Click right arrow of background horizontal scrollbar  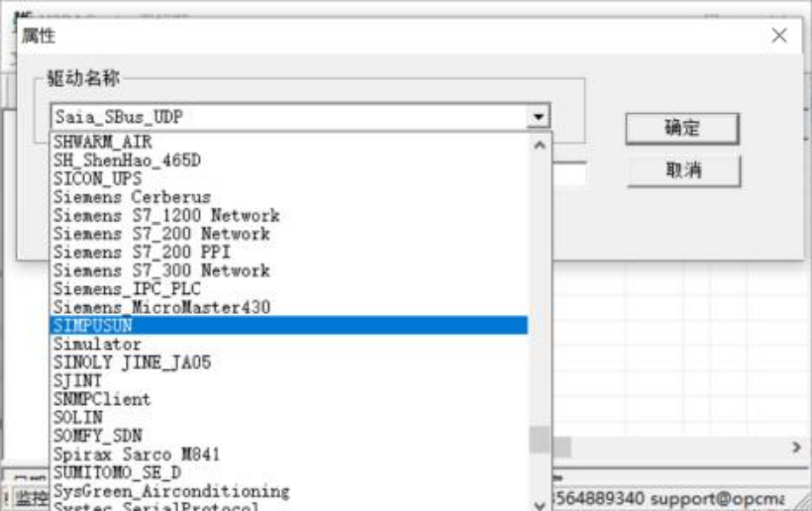pos(796,447)
